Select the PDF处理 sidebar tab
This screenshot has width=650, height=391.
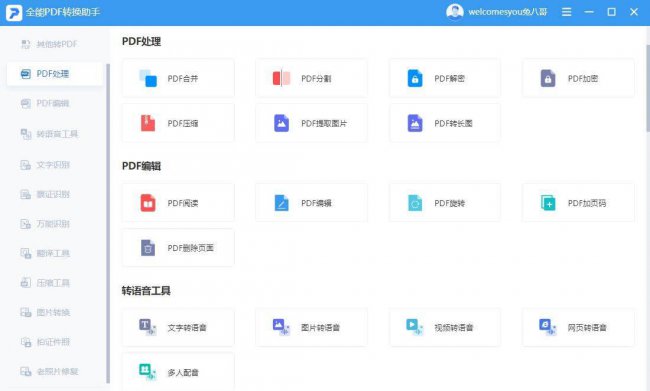click(x=55, y=74)
